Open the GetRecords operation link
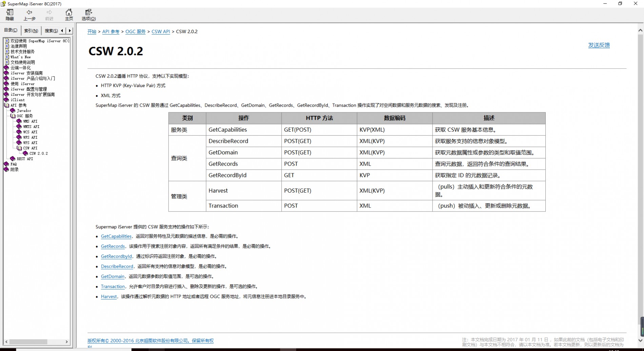The image size is (644, 351). [x=113, y=246]
